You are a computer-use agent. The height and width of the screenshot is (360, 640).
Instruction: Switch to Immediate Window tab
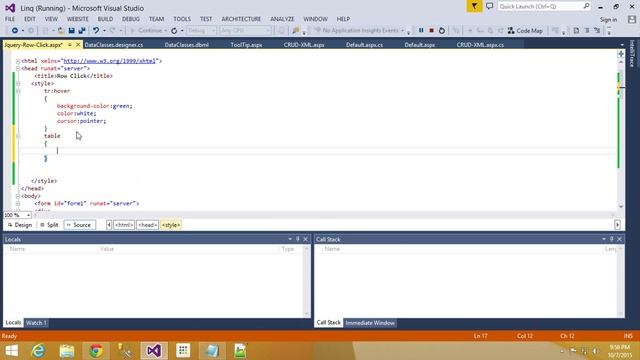coord(370,323)
